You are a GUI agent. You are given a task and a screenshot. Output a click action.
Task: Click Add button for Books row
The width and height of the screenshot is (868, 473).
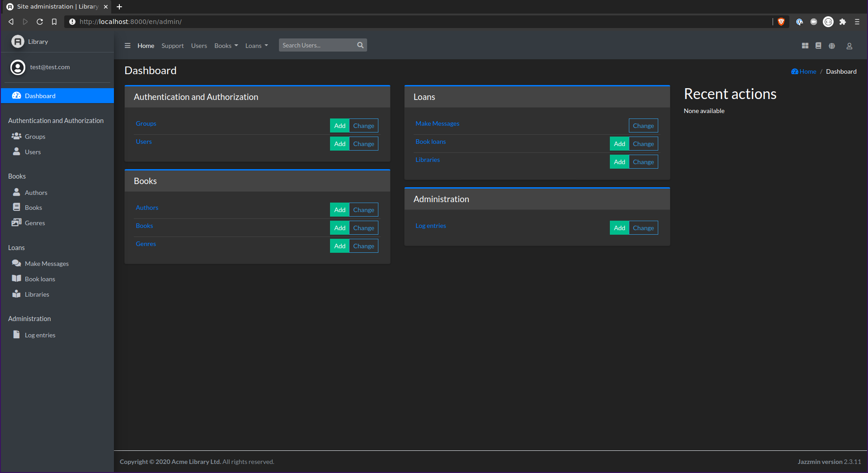340,228
